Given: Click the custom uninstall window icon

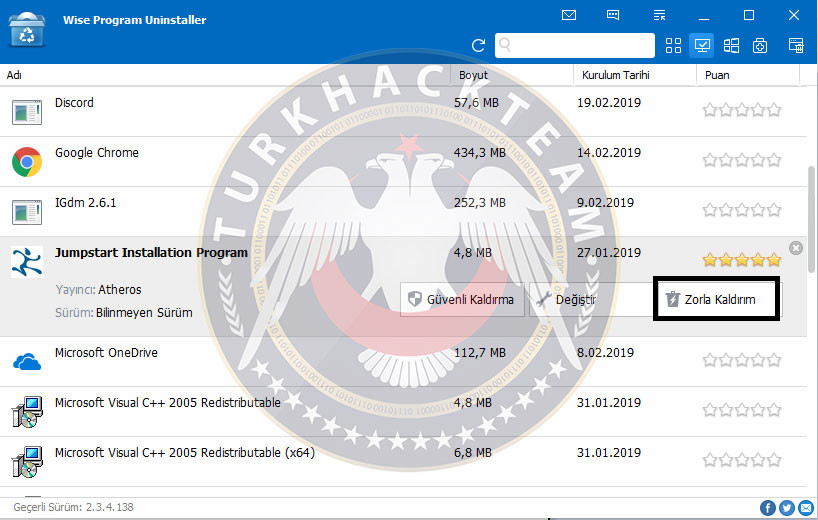Looking at the screenshot, I should [796, 45].
